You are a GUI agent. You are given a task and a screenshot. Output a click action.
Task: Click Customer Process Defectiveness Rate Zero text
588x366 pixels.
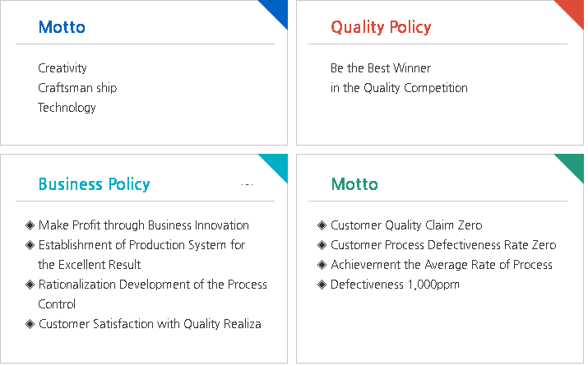point(443,245)
